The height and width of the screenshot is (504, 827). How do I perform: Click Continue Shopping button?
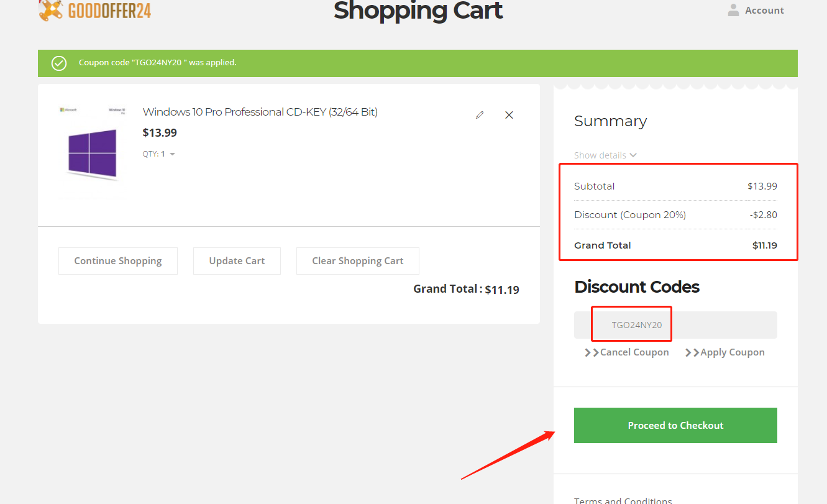click(118, 261)
